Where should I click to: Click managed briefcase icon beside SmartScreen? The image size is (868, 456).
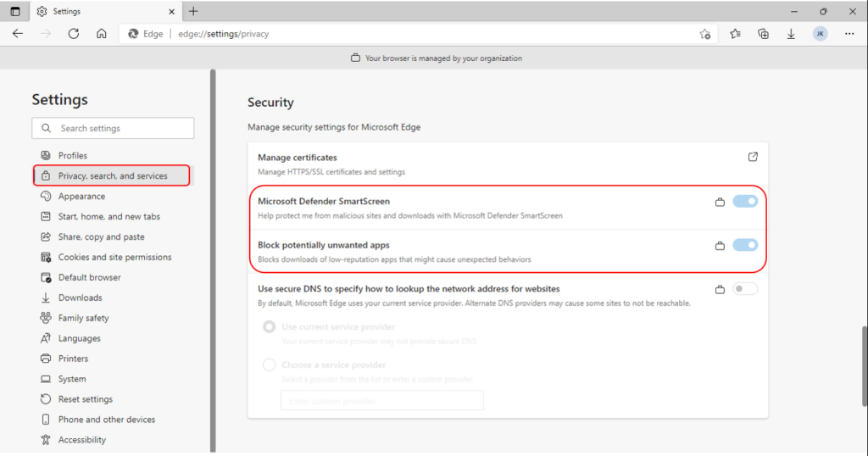tap(720, 202)
